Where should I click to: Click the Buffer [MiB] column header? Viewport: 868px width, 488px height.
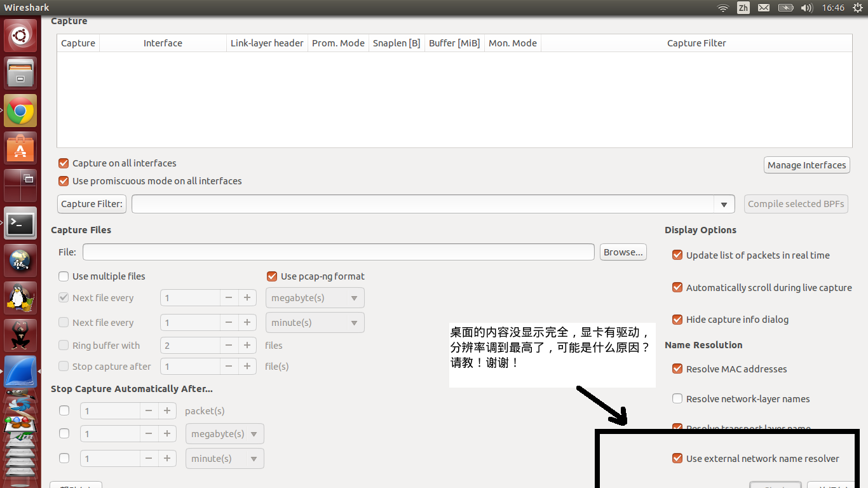coord(454,43)
